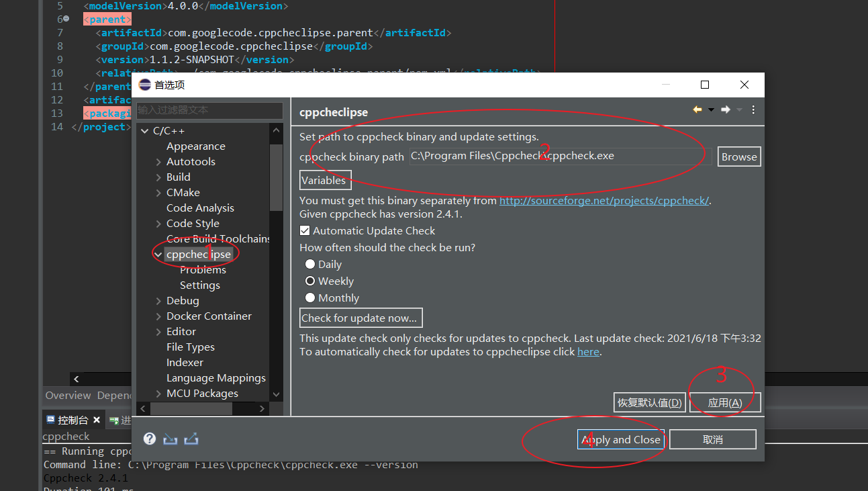The height and width of the screenshot is (491, 868).
Task: Expand the MCU Packages tree node
Action: pyautogui.click(x=158, y=394)
